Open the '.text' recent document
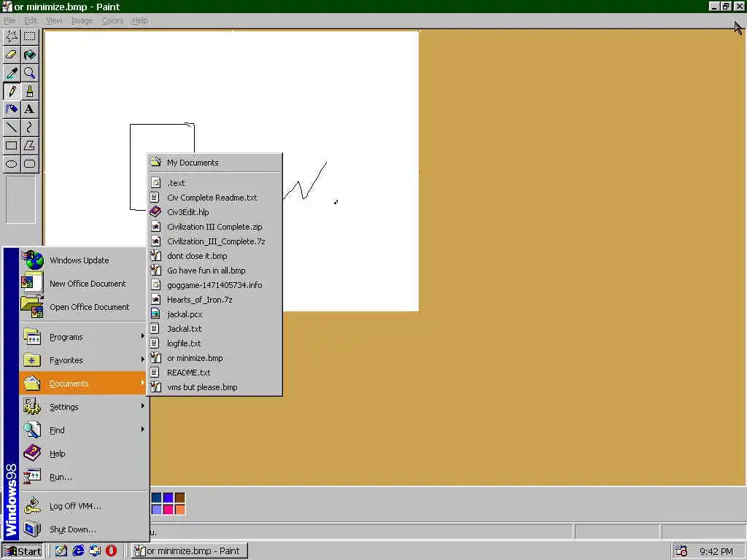Screen dimensions: 747x560 pyautogui.click(x=214, y=183)
